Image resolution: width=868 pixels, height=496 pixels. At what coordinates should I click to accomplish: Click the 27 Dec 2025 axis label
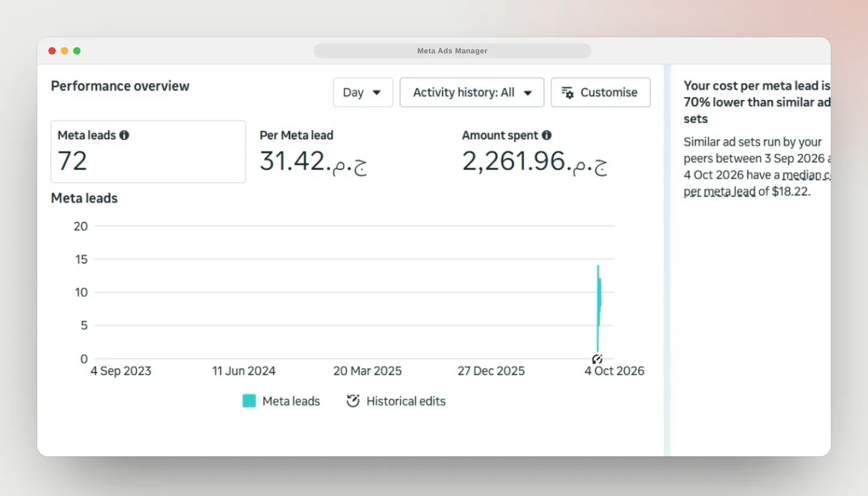pos(491,371)
